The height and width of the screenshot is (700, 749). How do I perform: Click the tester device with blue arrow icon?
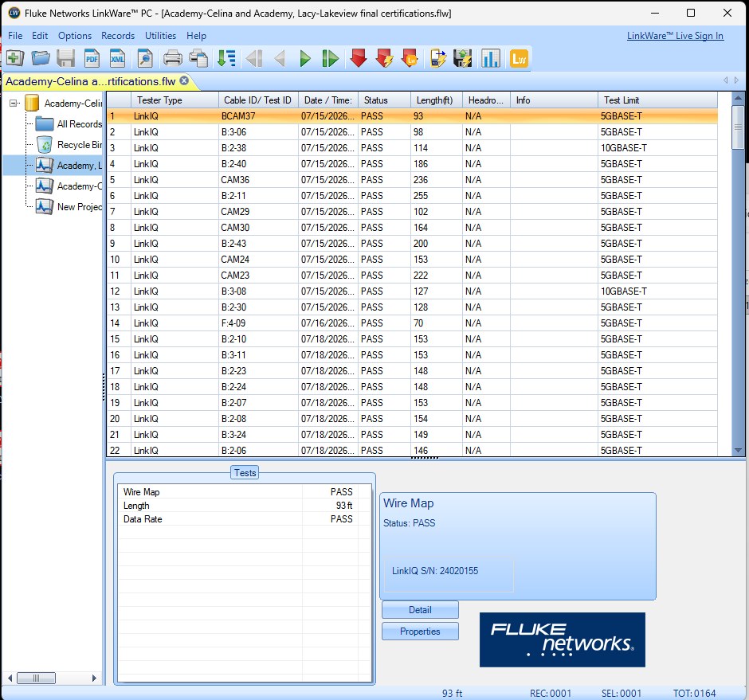(437, 58)
